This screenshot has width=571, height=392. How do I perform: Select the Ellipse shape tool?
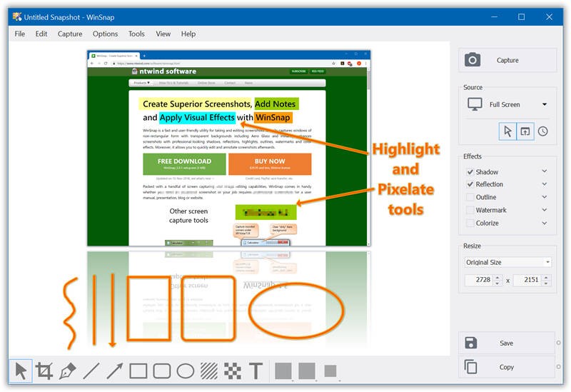click(x=185, y=371)
